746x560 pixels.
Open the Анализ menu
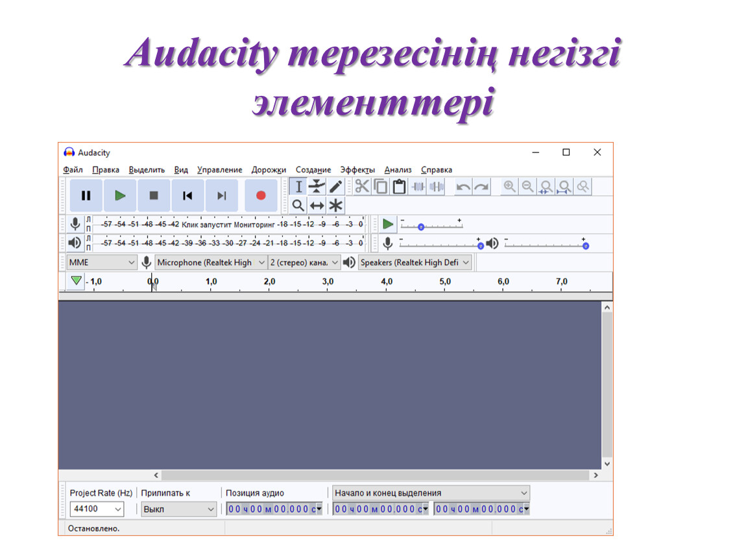398,170
